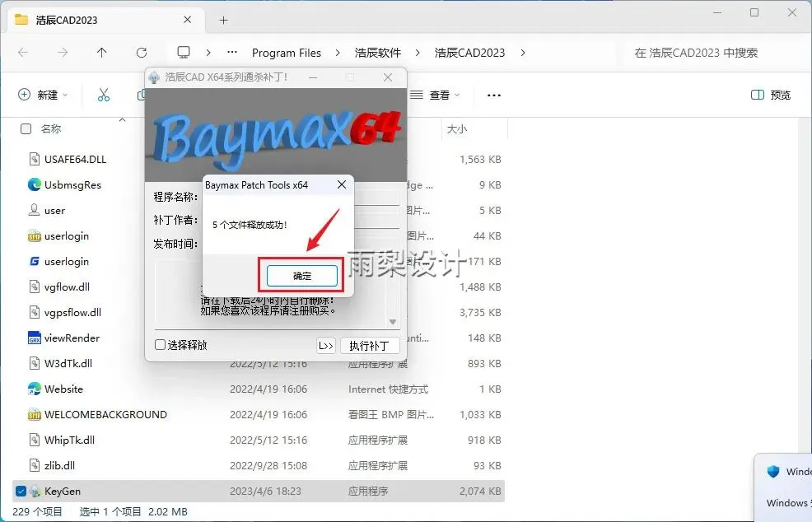Go back in Explorer navigation
Image resolution: width=812 pixels, height=522 pixels.
tap(23, 53)
